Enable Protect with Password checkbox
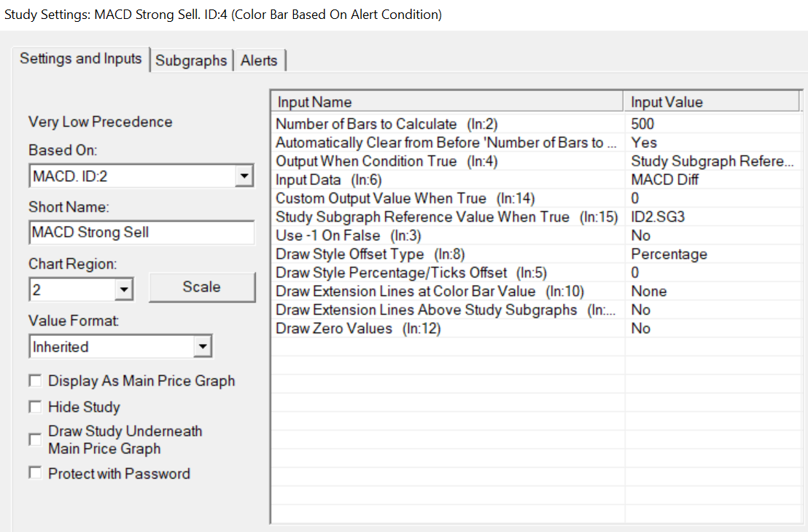The width and height of the screenshot is (808, 532). 35,474
